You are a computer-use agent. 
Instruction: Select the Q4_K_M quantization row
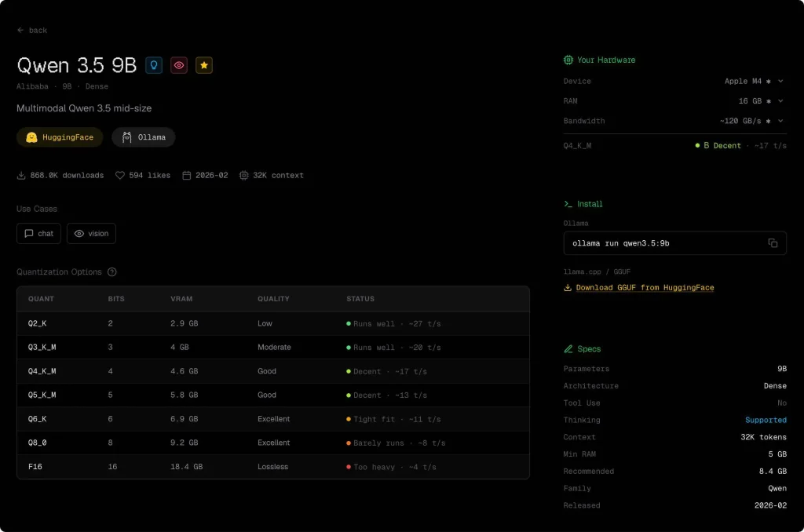(x=272, y=372)
